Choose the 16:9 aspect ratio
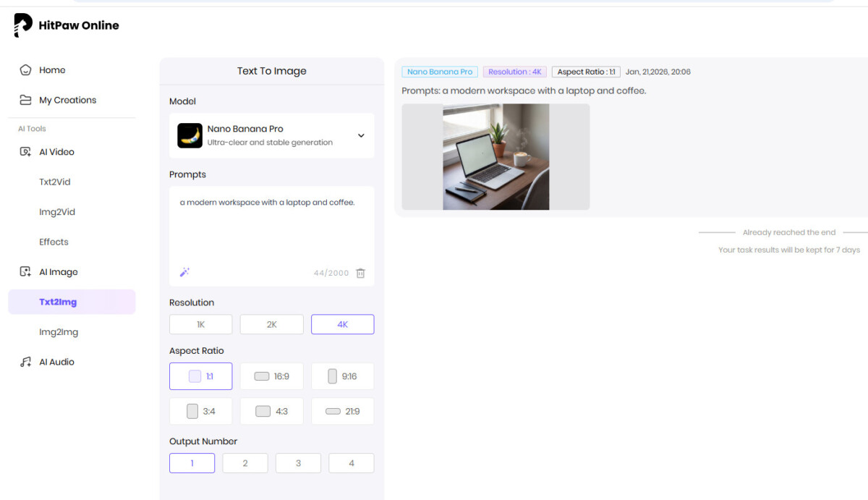This screenshot has width=868, height=500. coord(271,376)
